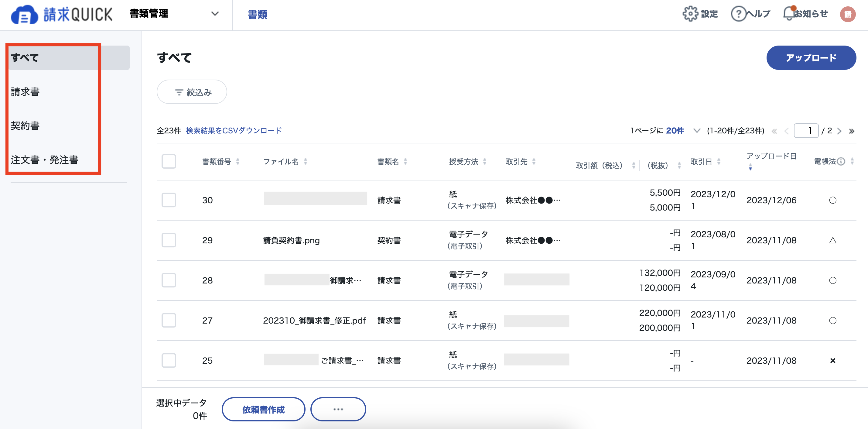Click the circle status of document 28

click(x=833, y=280)
